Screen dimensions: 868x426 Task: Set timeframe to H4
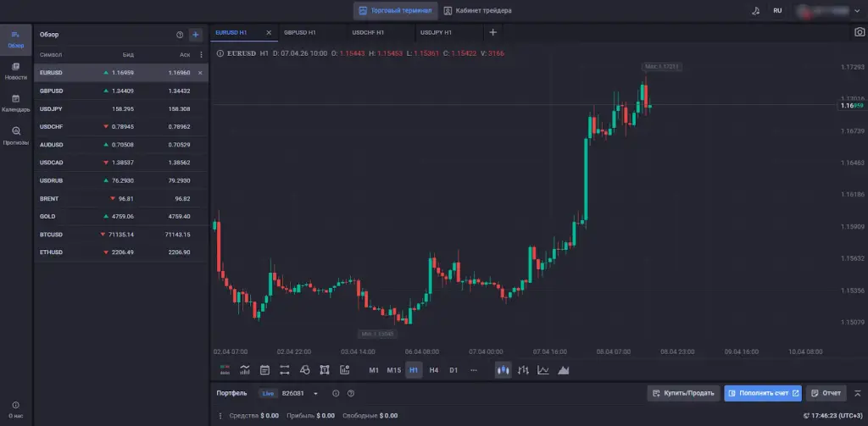[x=434, y=370]
